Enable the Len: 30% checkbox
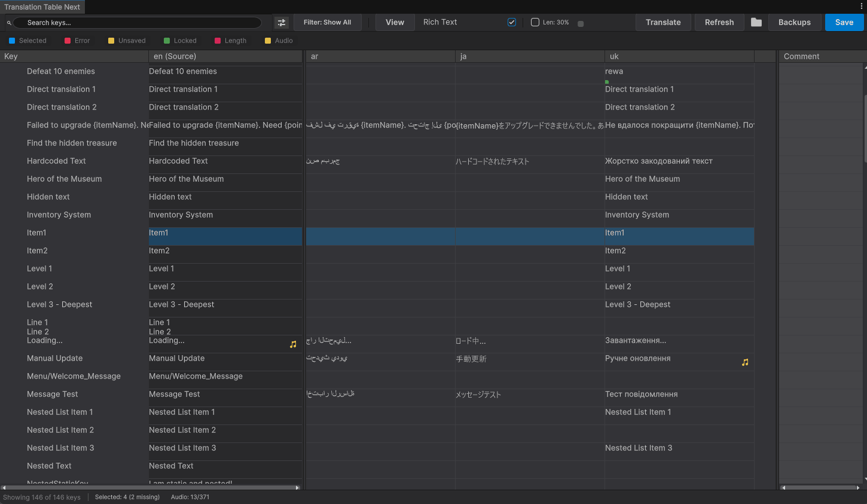The height and width of the screenshot is (504, 867). click(x=535, y=22)
